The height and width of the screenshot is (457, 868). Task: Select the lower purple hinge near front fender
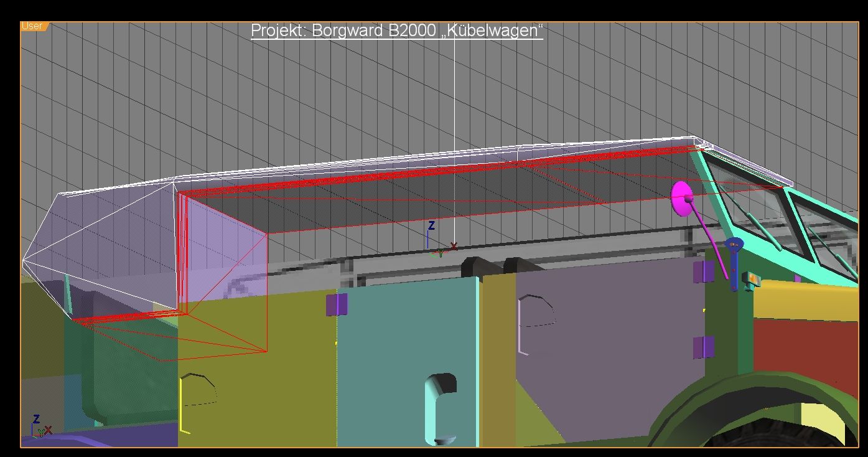coord(704,347)
